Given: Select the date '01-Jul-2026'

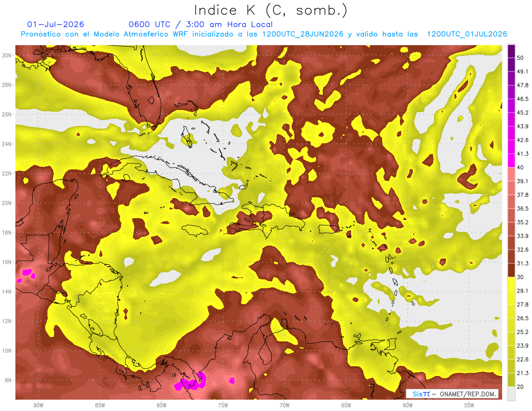Looking at the screenshot, I should (56, 24).
